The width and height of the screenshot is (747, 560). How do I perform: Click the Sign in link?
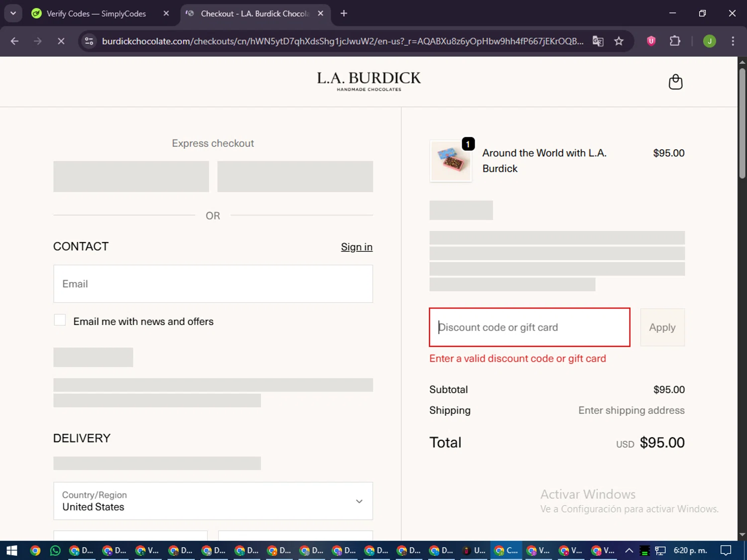357,247
